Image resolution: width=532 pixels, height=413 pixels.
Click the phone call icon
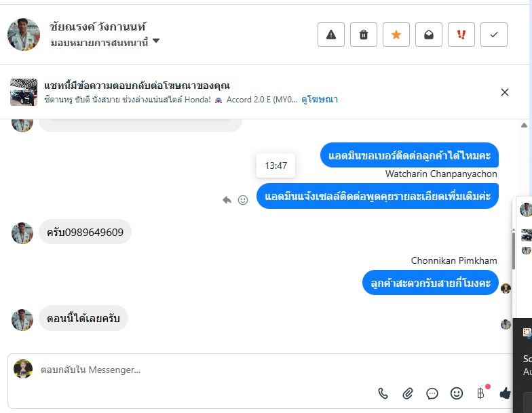tap(383, 393)
